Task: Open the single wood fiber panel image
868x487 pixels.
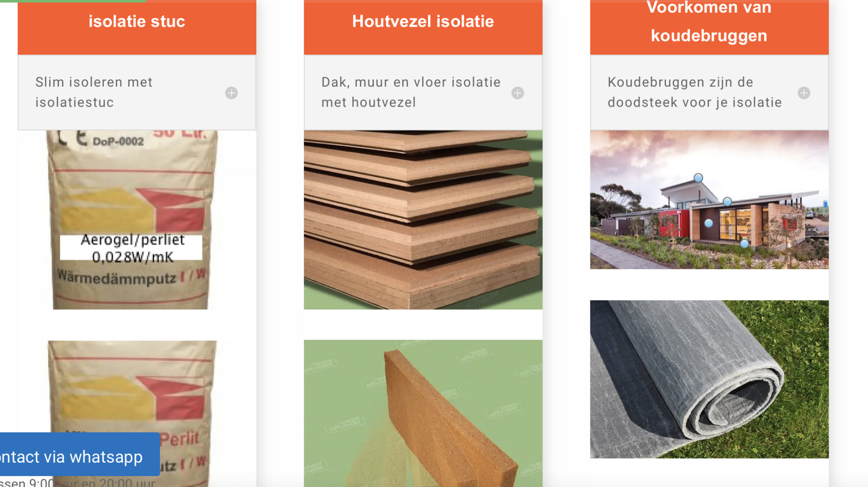Action: pyautogui.click(x=423, y=413)
